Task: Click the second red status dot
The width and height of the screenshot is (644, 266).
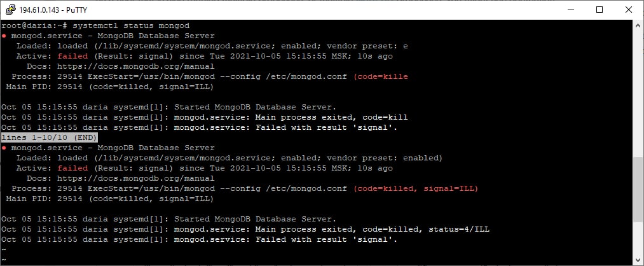Action: tap(4, 148)
